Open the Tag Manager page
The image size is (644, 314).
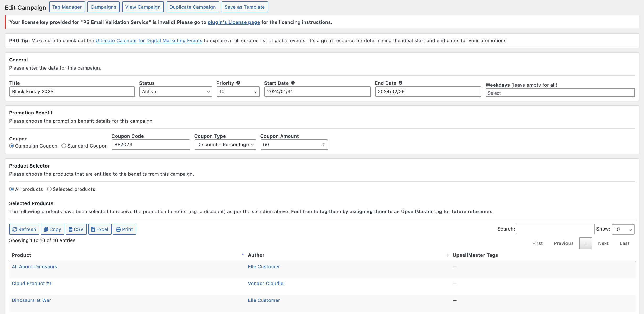[x=67, y=7]
